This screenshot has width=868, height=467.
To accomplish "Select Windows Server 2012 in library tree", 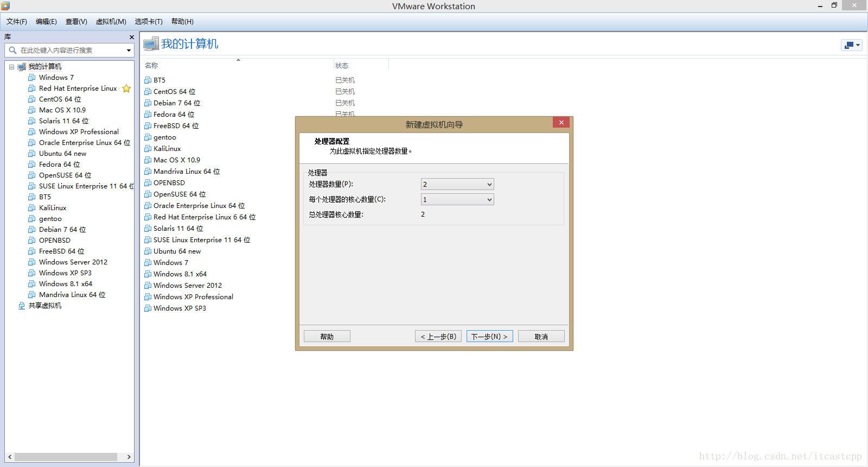I will (73, 262).
